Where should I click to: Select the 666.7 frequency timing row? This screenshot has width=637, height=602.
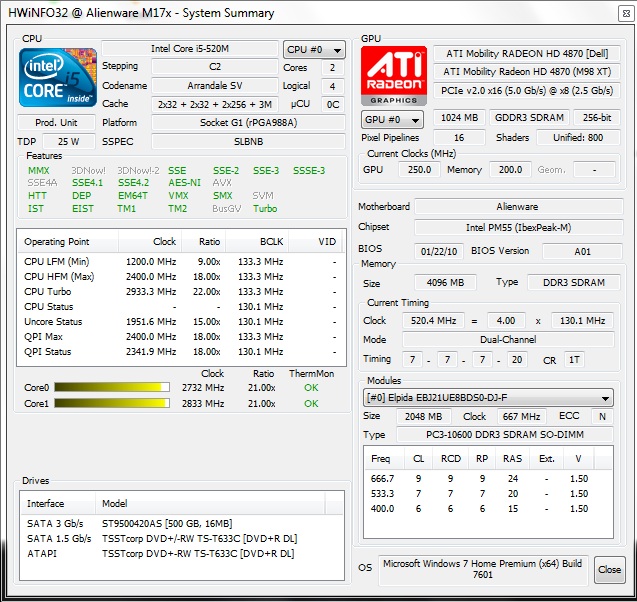[488, 479]
